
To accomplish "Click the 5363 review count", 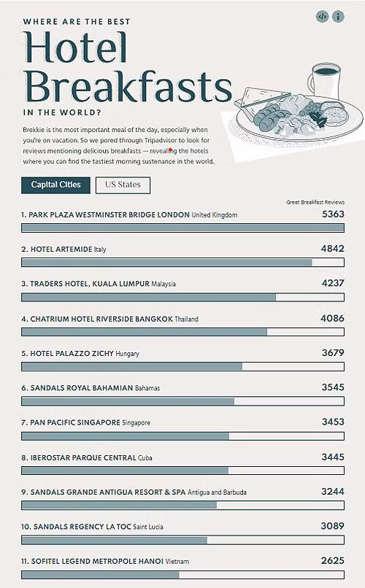I will (333, 214).
